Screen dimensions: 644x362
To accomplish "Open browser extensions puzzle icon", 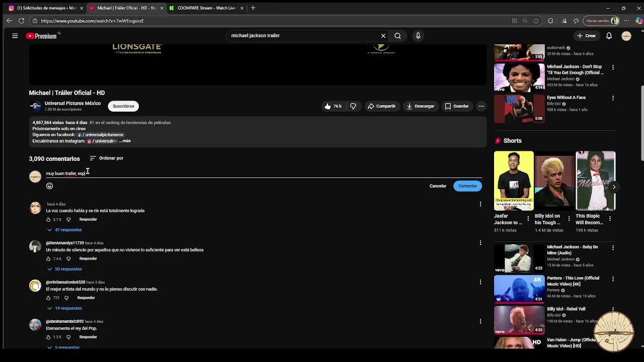I will pos(550,21).
